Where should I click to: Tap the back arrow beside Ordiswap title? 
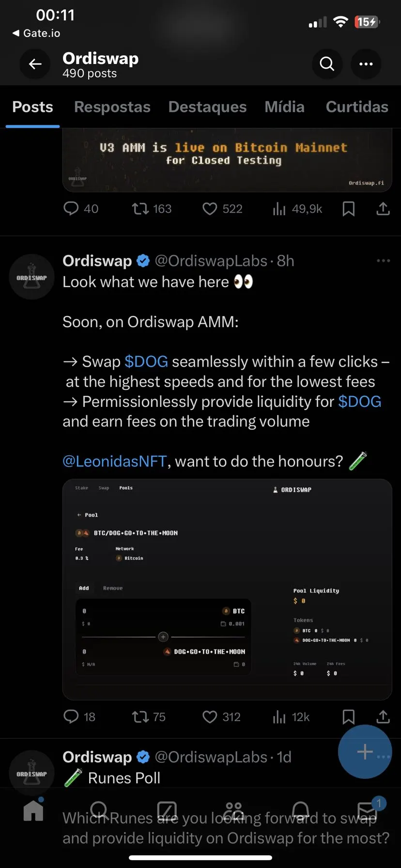point(35,64)
